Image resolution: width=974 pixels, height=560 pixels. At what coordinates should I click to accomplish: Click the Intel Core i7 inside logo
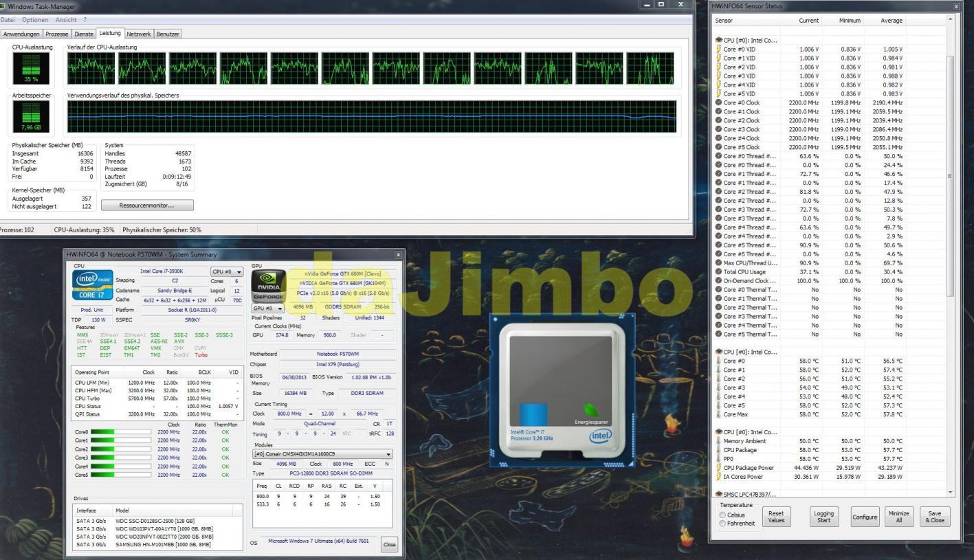coord(93,284)
